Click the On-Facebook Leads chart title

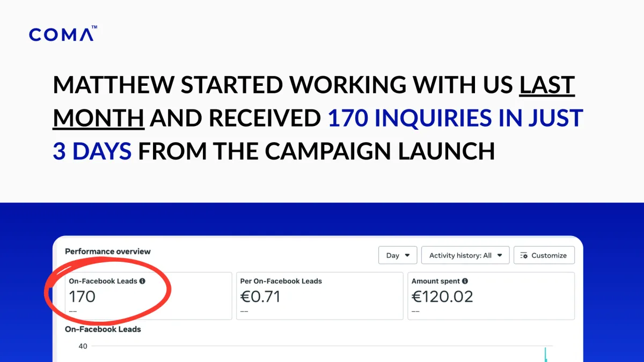103,329
